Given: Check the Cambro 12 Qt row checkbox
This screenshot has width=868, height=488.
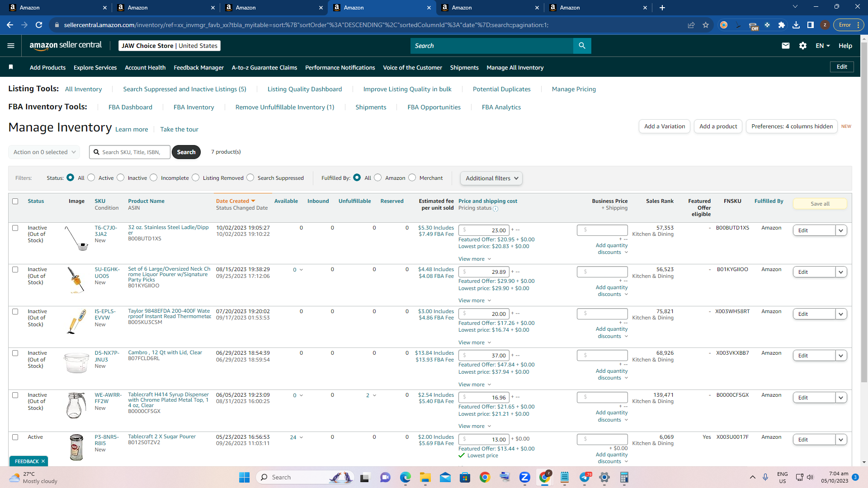Looking at the screenshot, I should (15, 353).
